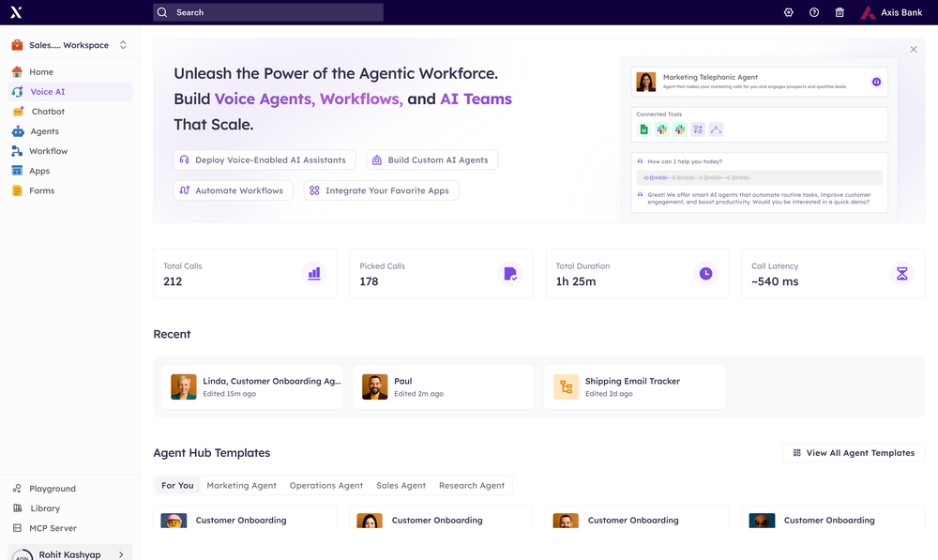The width and height of the screenshot is (938, 560).
Task: Open the Linda Customer Onboarding recent card
Action: pyautogui.click(x=252, y=387)
